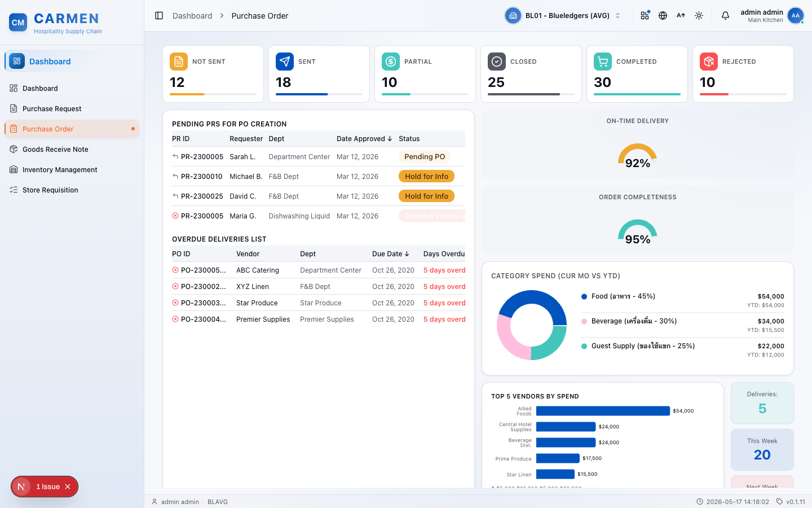Click the Store Requisition list icon
The width and height of the screenshot is (812, 508).
tap(14, 190)
